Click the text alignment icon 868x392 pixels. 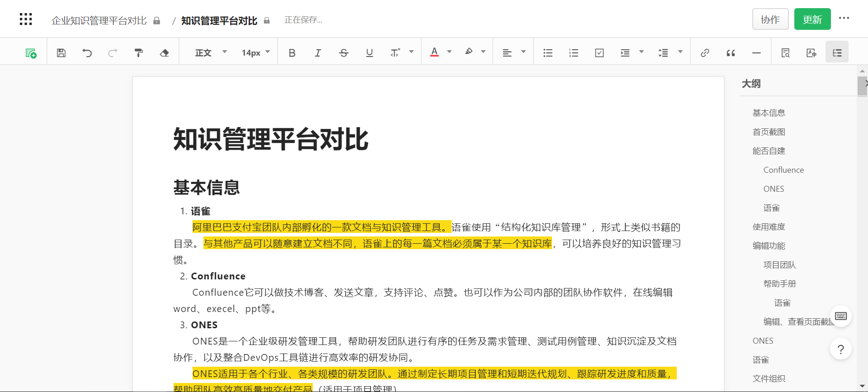(x=507, y=53)
